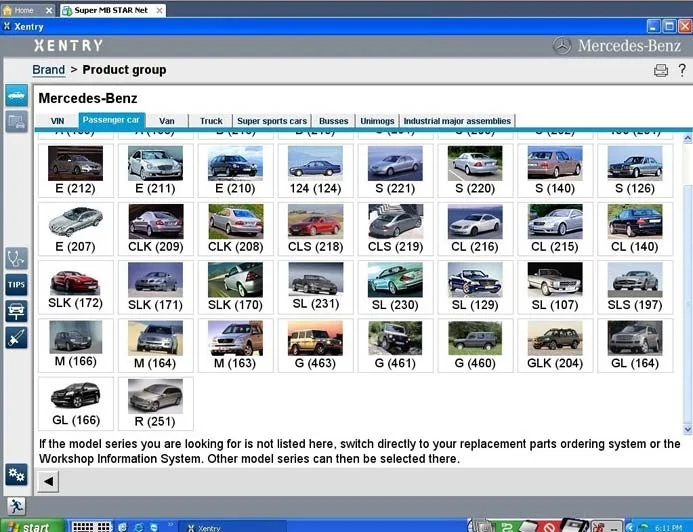Select the CLS (219) model
This screenshot has height=532, width=693.
(x=396, y=229)
